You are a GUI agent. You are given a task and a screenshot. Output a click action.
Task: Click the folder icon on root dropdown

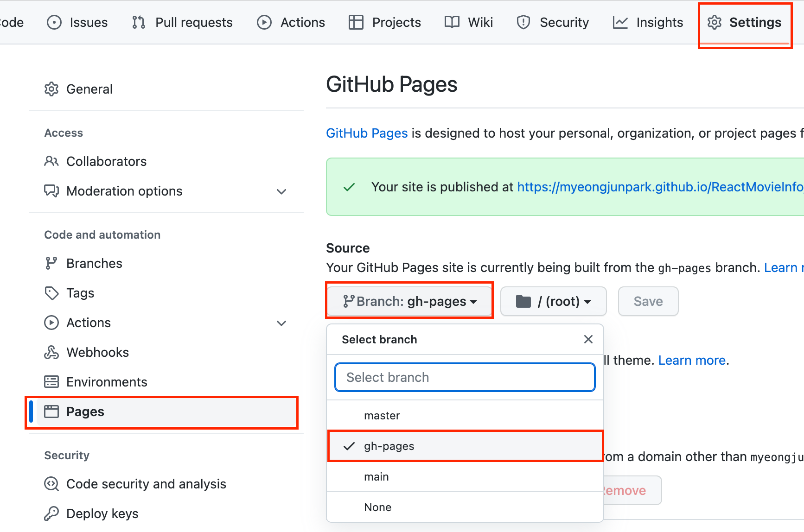click(x=523, y=301)
